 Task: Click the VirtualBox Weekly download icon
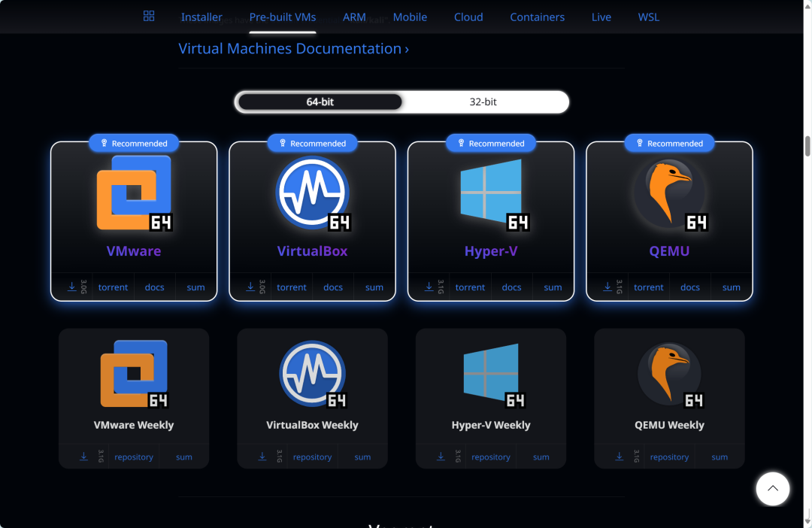pyautogui.click(x=262, y=456)
